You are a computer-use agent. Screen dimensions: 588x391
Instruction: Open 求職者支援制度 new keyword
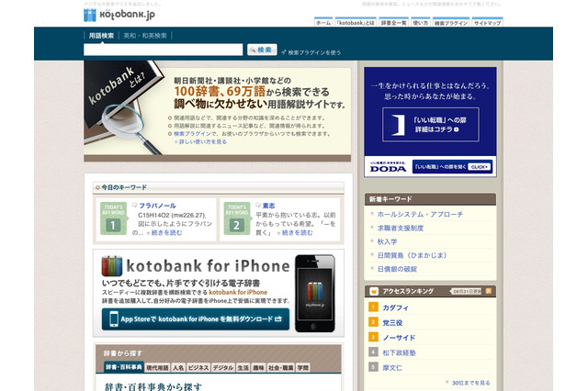point(401,228)
